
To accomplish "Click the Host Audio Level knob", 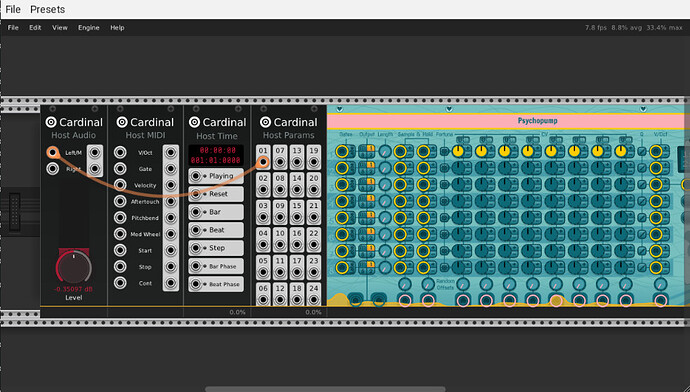I will point(73,267).
